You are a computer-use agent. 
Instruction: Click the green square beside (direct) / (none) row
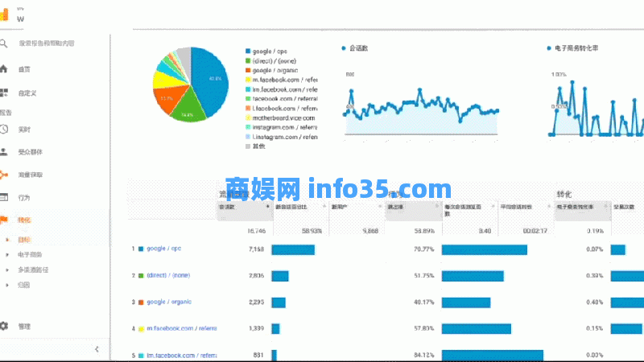click(141, 275)
